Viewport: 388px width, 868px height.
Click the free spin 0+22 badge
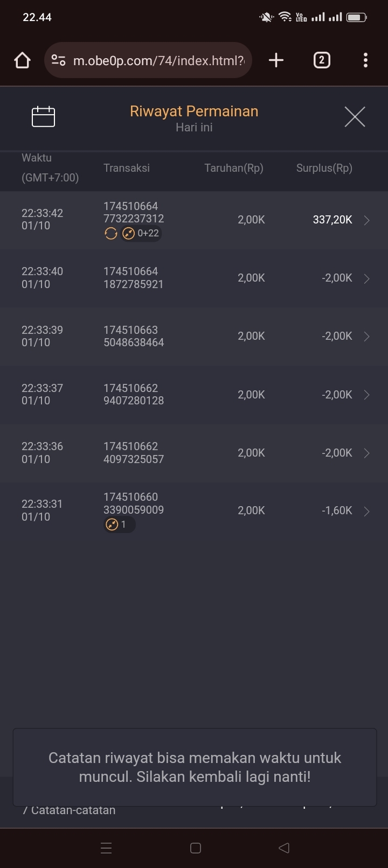pos(141,233)
